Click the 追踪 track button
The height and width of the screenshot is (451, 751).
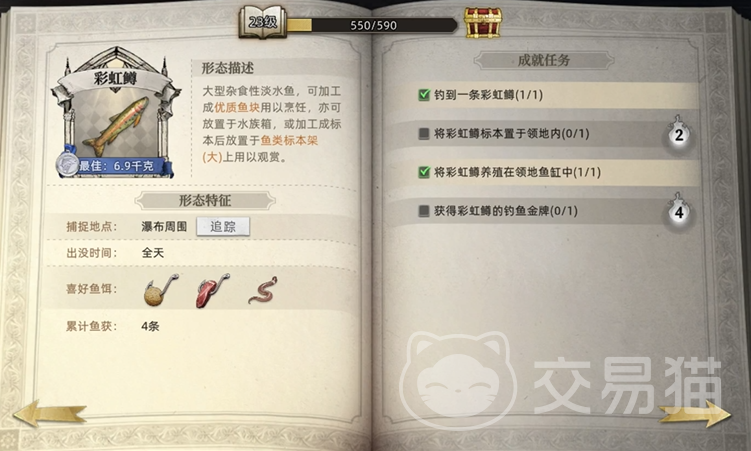(223, 226)
